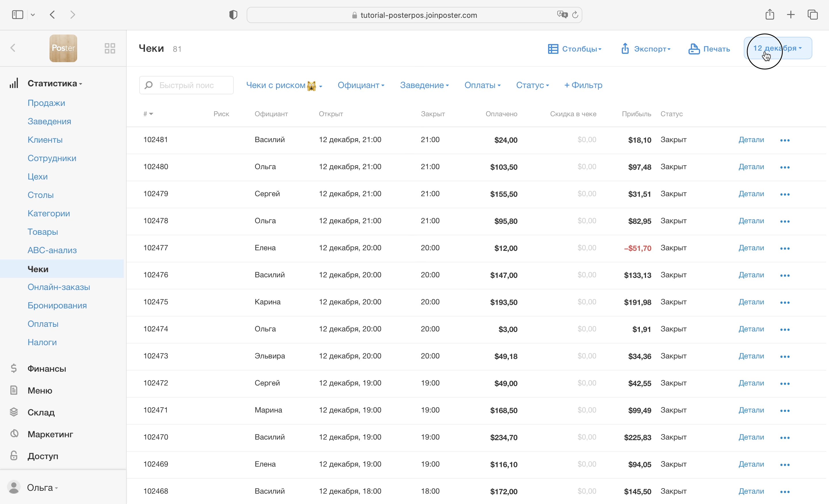Image resolution: width=829 pixels, height=504 pixels.
Task: Click the Safari share icon
Action: (769, 15)
